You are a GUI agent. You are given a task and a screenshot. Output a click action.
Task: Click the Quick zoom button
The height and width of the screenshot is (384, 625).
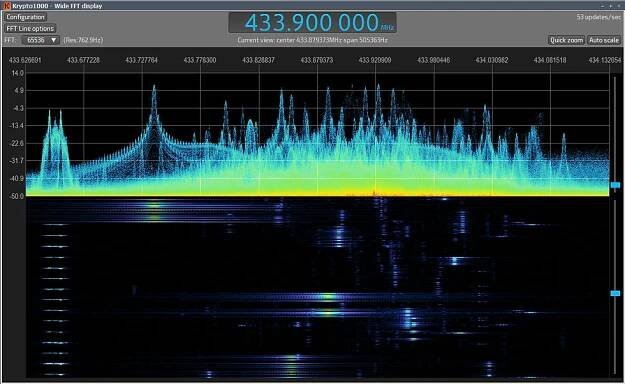tap(566, 40)
